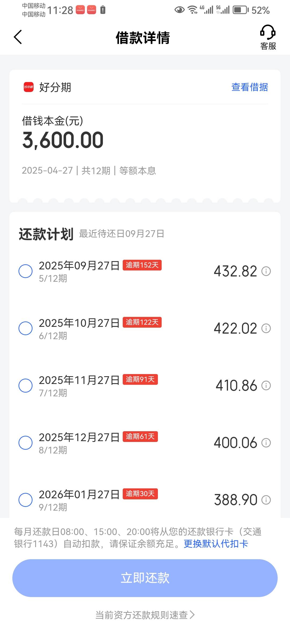
Task: Tap the 逾期152天 overdue badge
Action: pyautogui.click(x=142, y=265)
